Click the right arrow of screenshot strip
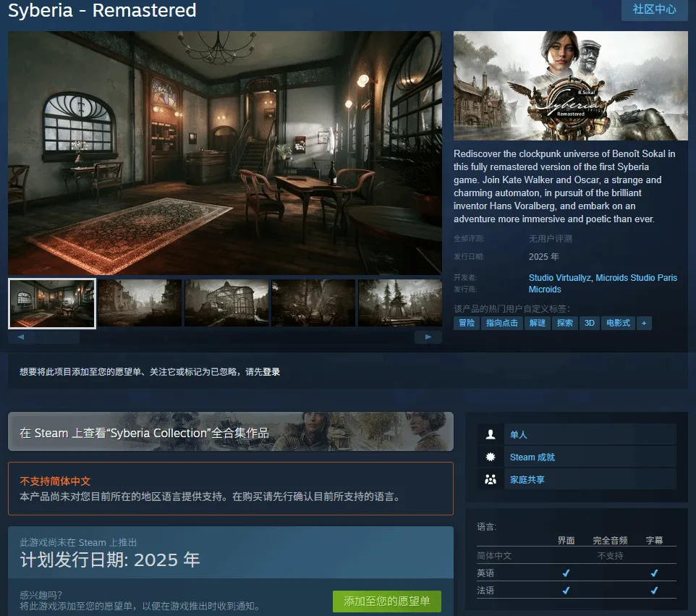The width and height of the screenshot is (696, 616). 428,337
